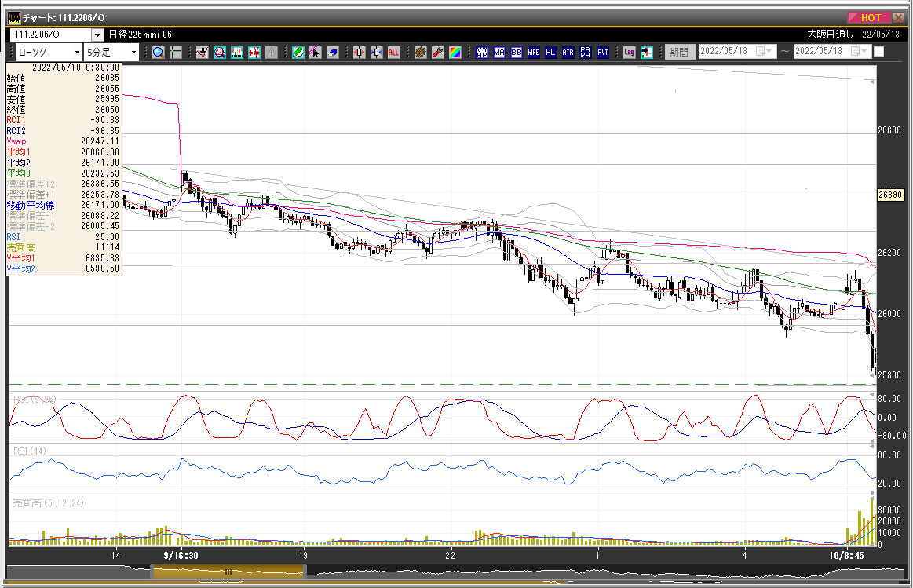Toggle the Log scale button
This screenshot has height=588, width=913.
[x=629, y=53]
